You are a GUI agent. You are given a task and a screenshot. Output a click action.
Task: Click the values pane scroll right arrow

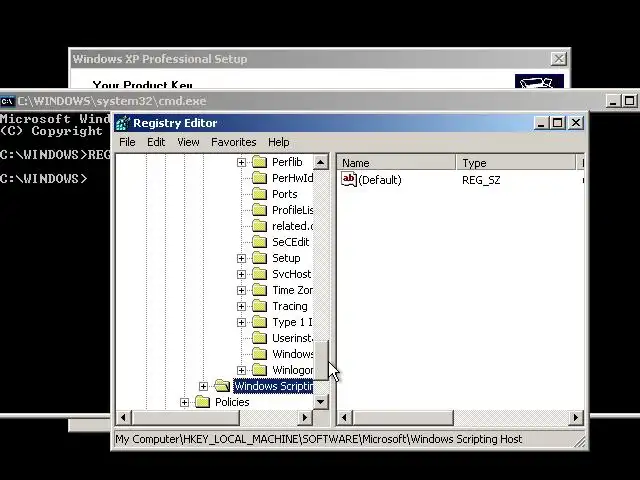tap(576, 417)
